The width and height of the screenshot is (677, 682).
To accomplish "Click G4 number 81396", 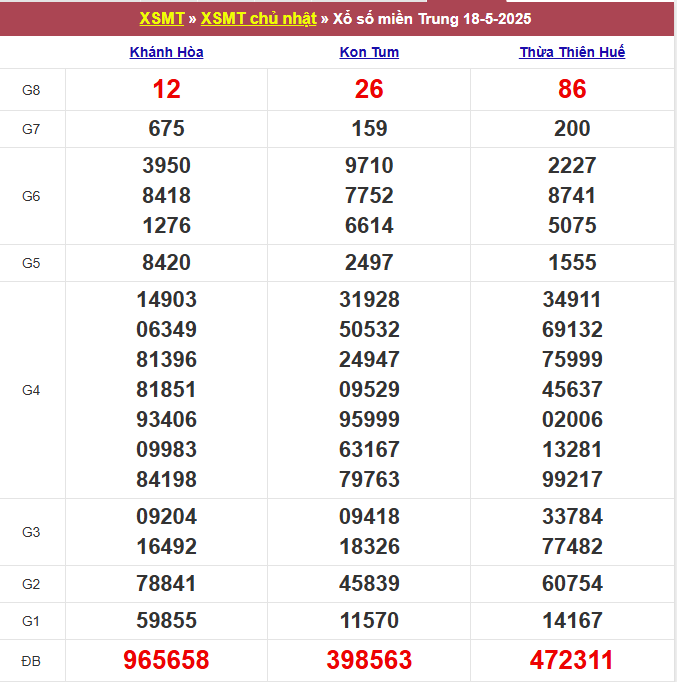I will pyautogui.click(x=167, y=360).
